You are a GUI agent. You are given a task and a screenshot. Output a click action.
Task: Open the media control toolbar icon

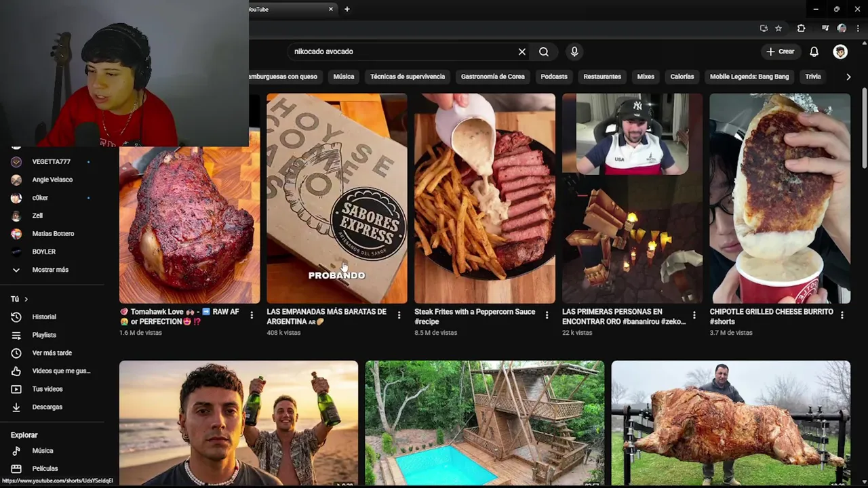(x=825, y=28)
